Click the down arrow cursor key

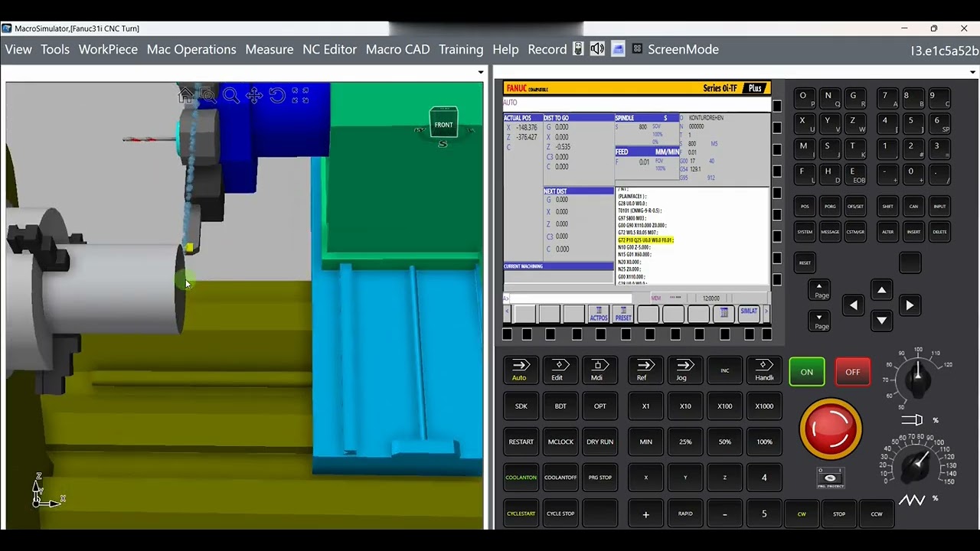pyautogui.click(x=881, y=321)
